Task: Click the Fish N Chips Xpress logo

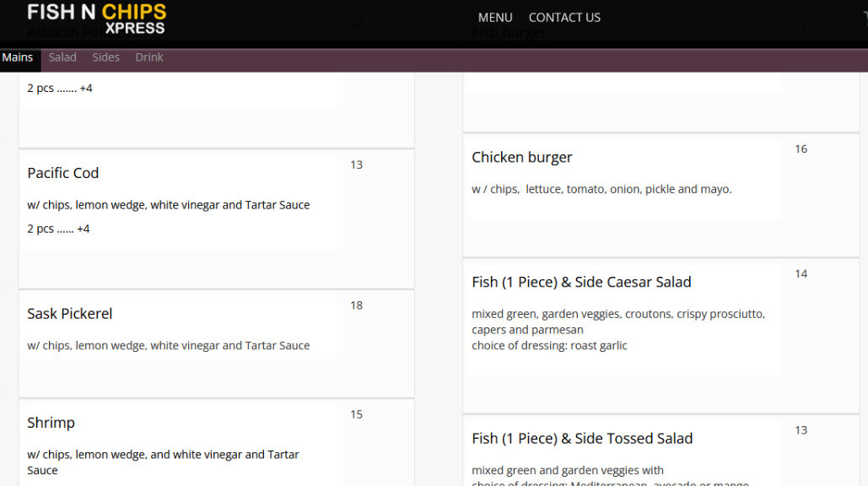Action: tap(96, 19)
